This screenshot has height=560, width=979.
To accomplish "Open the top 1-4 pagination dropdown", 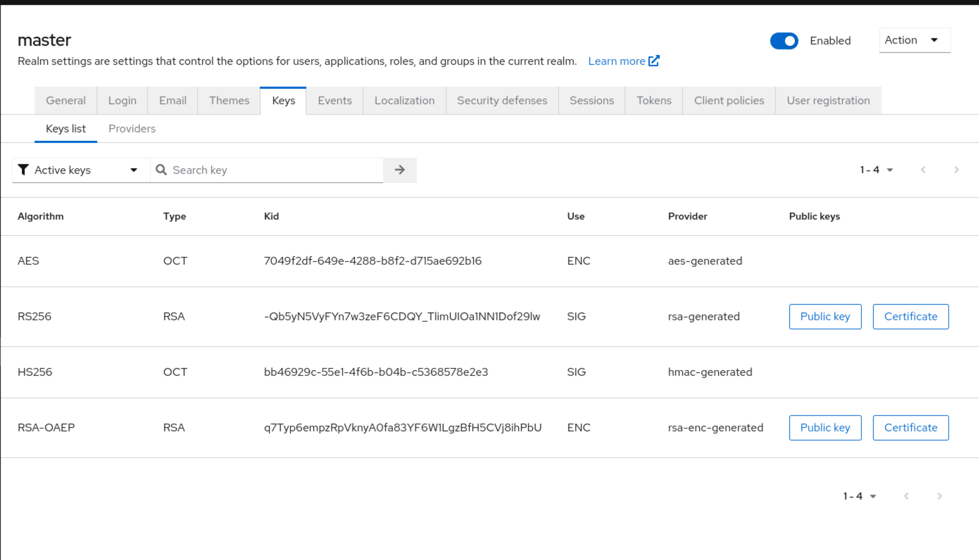I will 877,169.
